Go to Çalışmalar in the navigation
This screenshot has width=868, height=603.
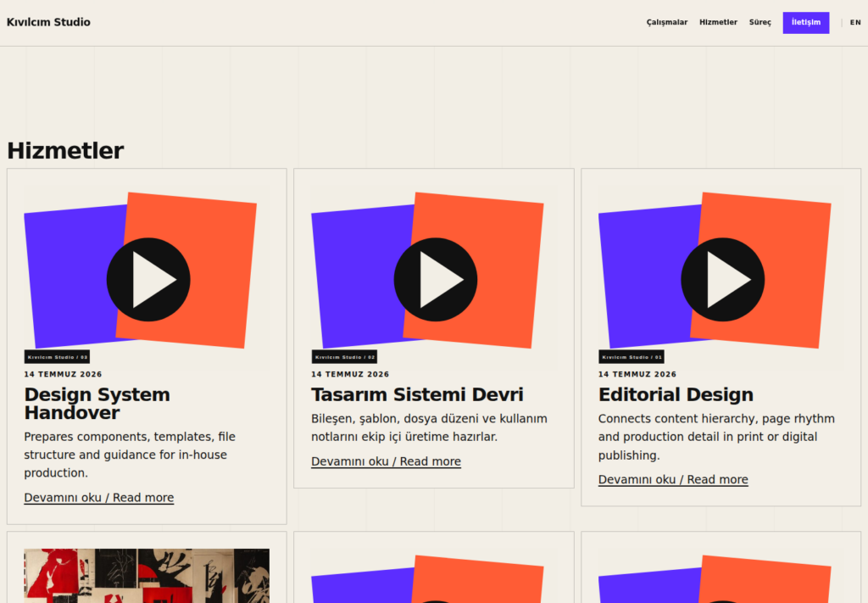667,22
